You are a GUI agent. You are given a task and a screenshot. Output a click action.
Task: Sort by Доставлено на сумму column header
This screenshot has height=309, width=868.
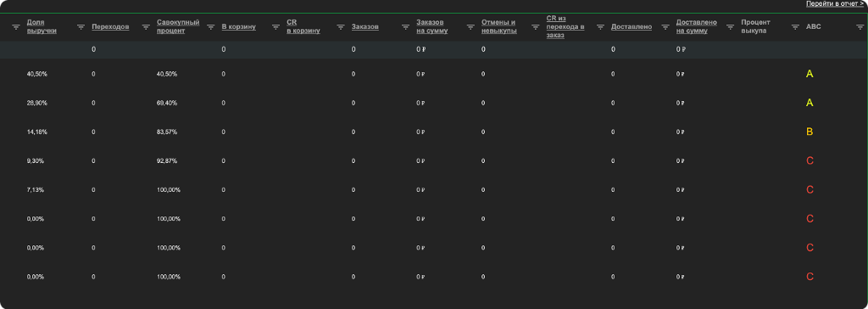click(x=697, y=26)
